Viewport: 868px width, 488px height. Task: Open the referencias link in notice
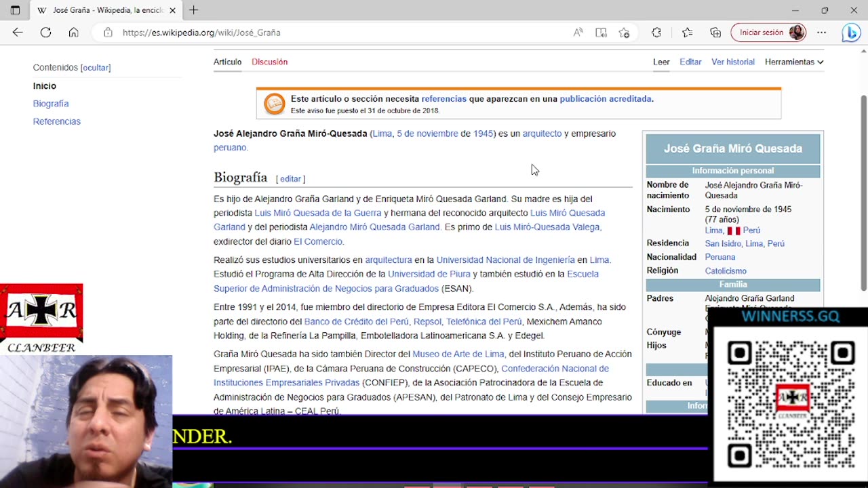point(444,99)
